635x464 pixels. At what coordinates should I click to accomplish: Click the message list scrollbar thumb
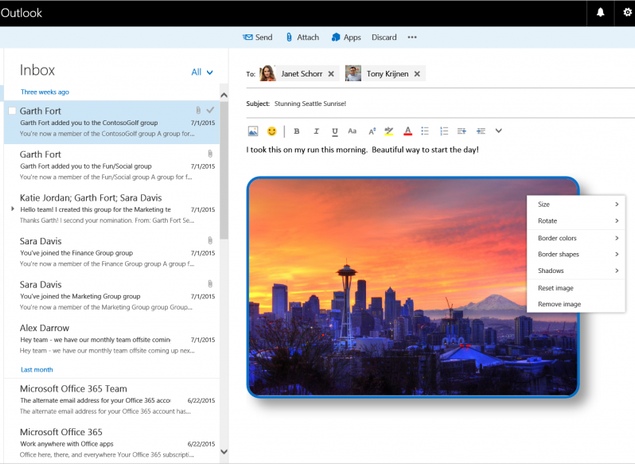pyautogui.click(x=224, y=170)
